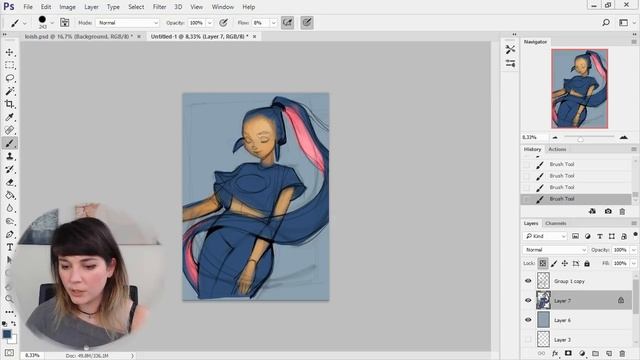Open the brush Mode dropdown

(127, 23)
